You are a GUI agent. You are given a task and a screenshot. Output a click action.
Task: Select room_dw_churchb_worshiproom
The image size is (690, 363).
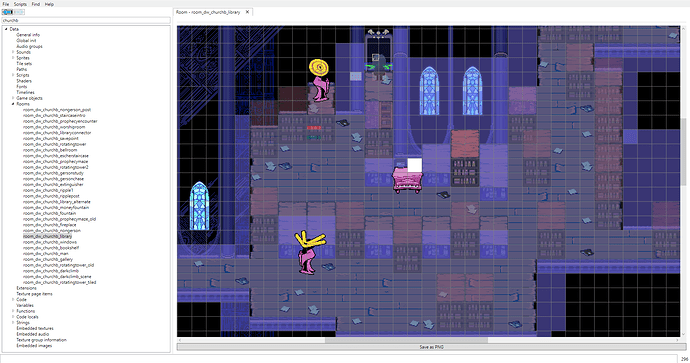[54, 127]
